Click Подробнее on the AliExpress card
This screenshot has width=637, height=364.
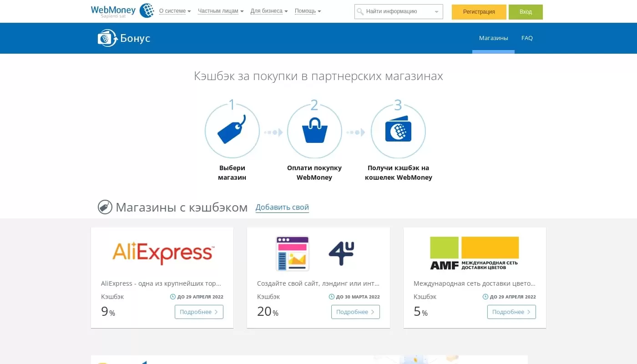(x=199, y=312)
